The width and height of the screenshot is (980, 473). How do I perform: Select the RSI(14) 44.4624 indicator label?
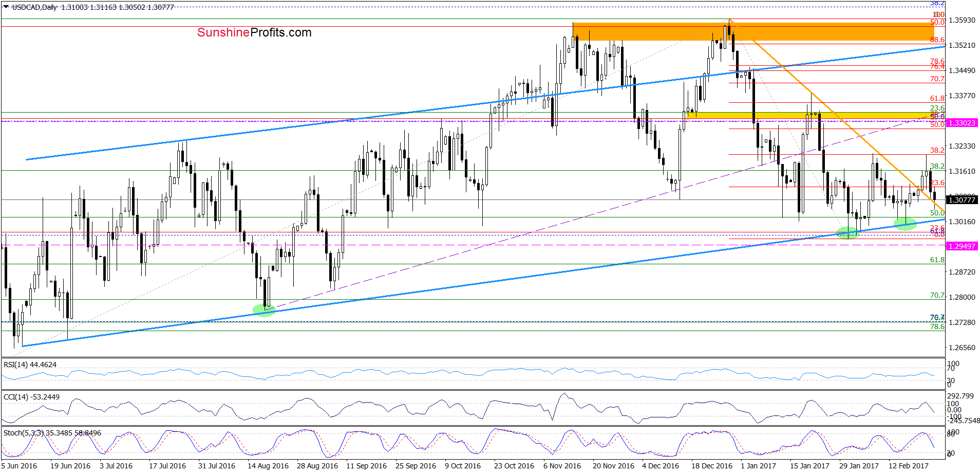(30, 365)
